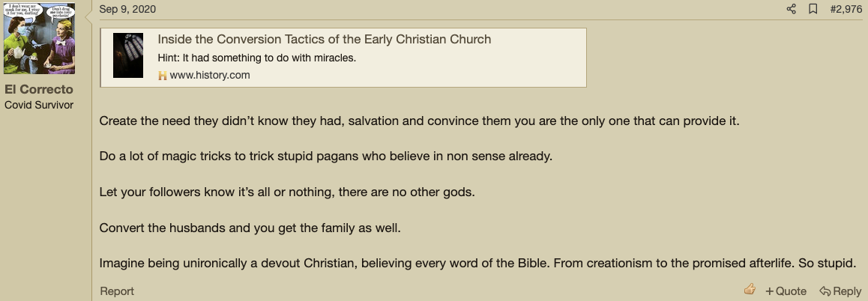The width and height of the screenshot is (868, 301).
Task: Like the post with the thumbs-up icon
Action: coord(750,289)
